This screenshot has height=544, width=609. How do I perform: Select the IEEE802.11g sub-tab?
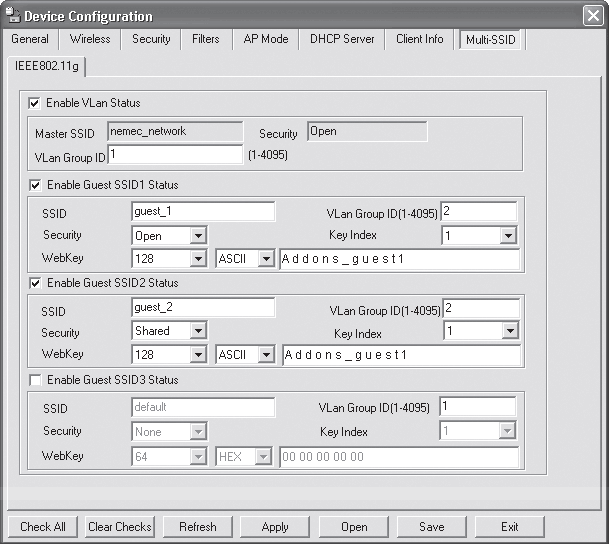(47, 66)
